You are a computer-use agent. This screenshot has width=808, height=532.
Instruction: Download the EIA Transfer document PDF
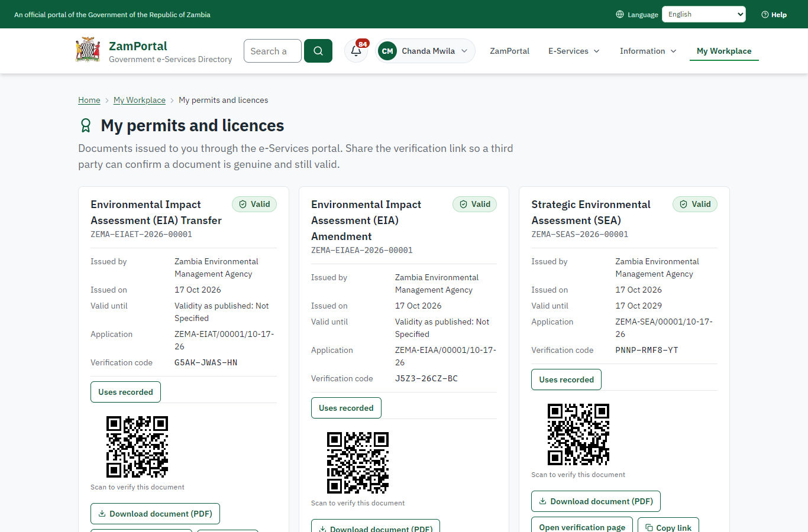155,514
